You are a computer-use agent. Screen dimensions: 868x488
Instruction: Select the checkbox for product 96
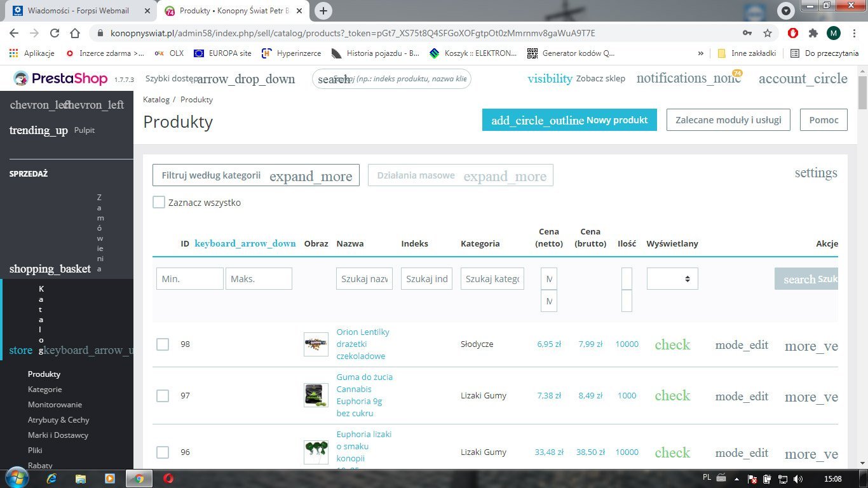click(x=163, y=452)
